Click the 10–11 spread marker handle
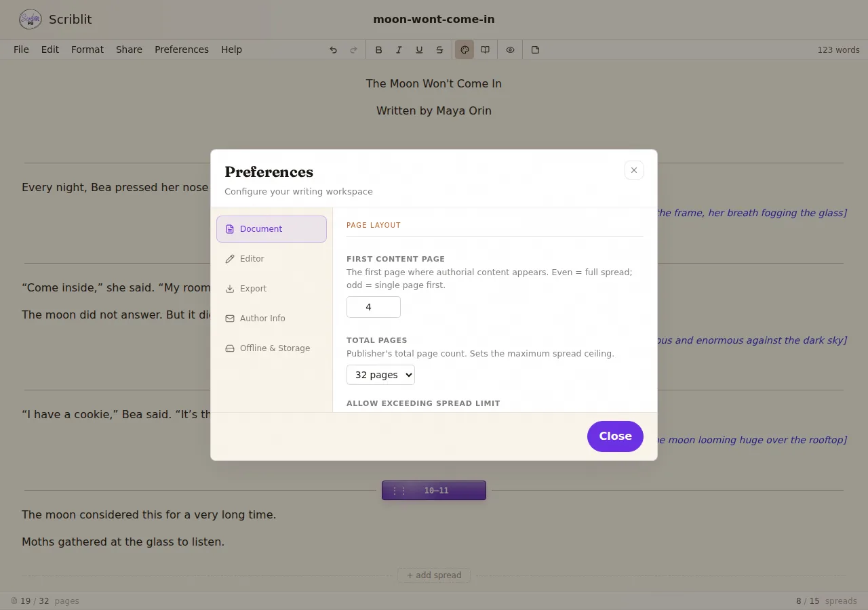The height and width of the screenshot is (610, 868). point(434,491)
